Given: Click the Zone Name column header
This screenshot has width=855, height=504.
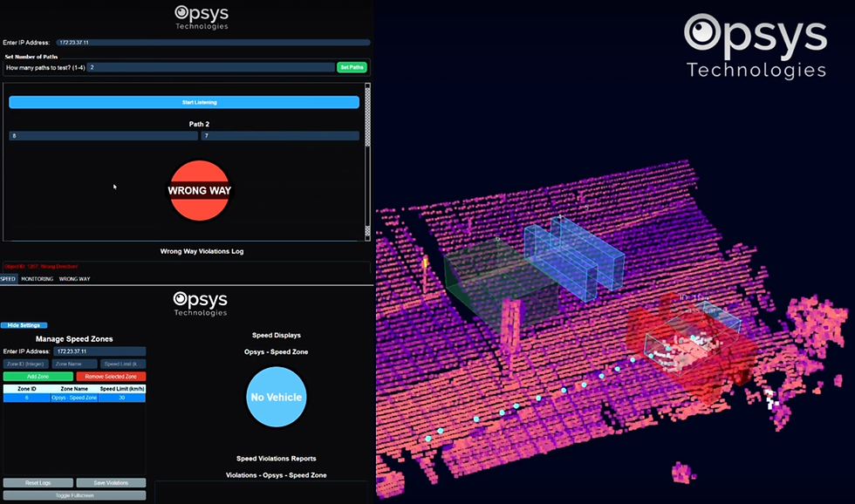Looking at the screenshot, I should [74, 389].
